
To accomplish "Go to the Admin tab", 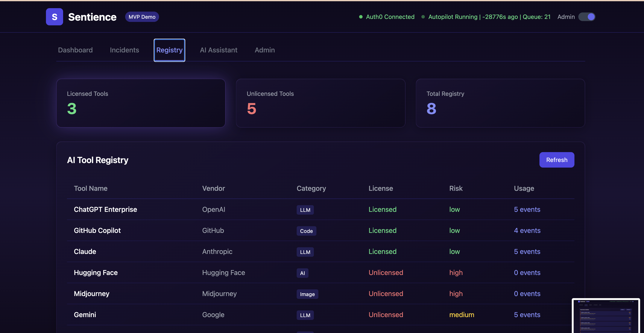I will point(264,50).
